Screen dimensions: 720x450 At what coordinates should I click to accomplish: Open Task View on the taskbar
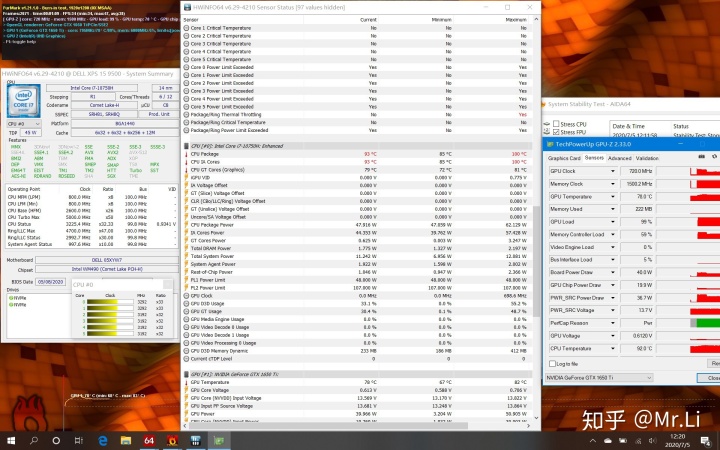tap(79, 440)
